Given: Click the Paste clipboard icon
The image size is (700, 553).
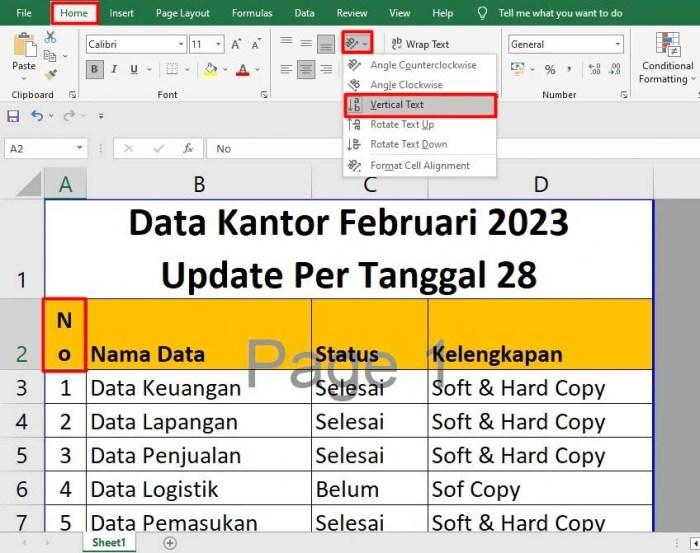Looking at the screenshot, I should (24, 46).
